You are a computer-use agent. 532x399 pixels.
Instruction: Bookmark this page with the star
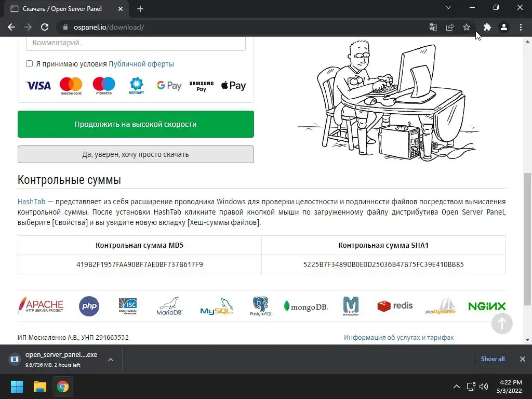click(x=467, y=27)
